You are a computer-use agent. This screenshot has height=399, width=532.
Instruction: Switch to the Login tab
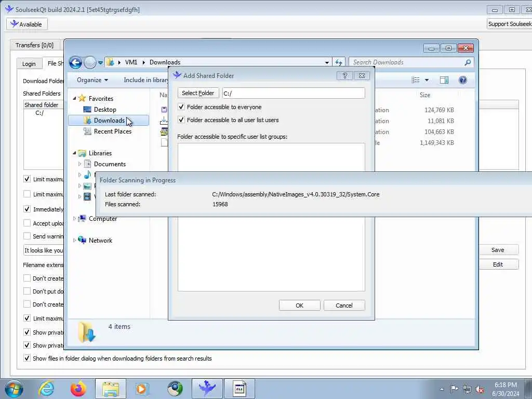tap(29, 64)
